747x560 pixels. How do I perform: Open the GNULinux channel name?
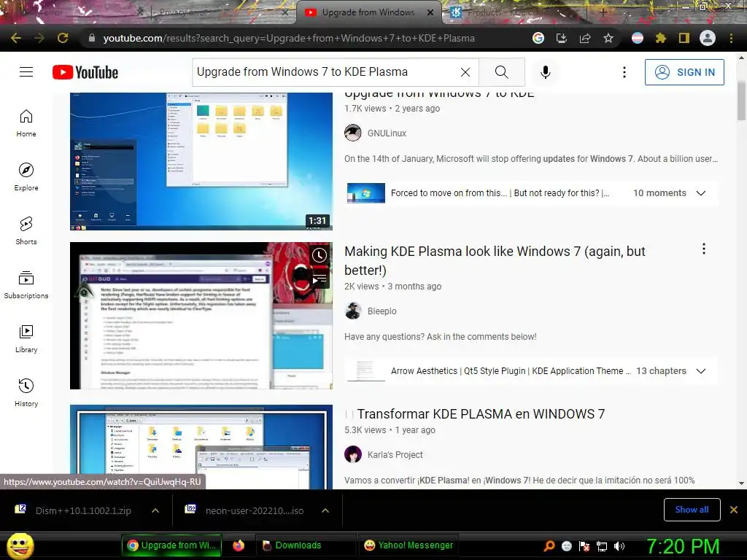coord(387,133)
